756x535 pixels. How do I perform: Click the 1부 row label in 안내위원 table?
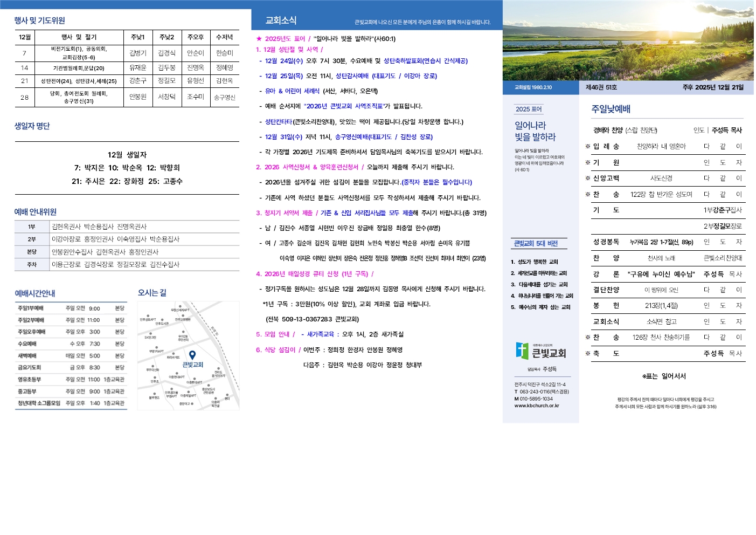point(32,227)
